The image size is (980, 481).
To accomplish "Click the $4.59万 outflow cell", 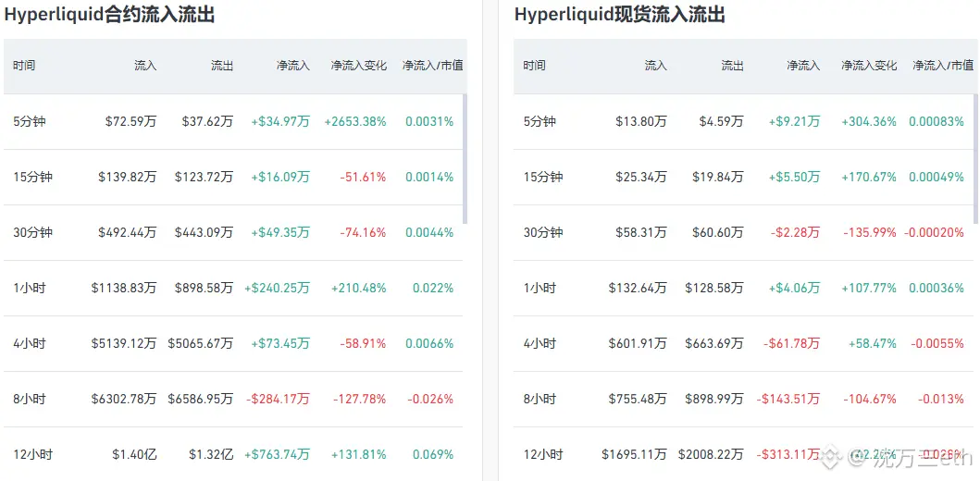I will pos(721,122).
